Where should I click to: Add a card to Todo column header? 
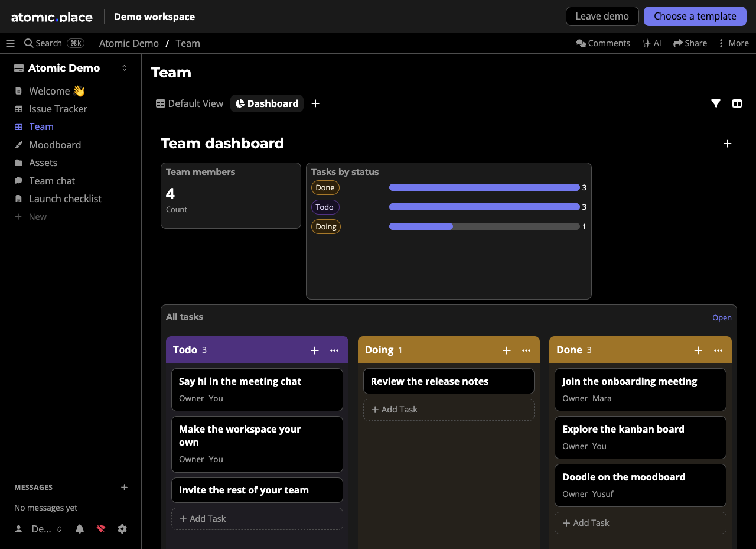click(315, 350)
